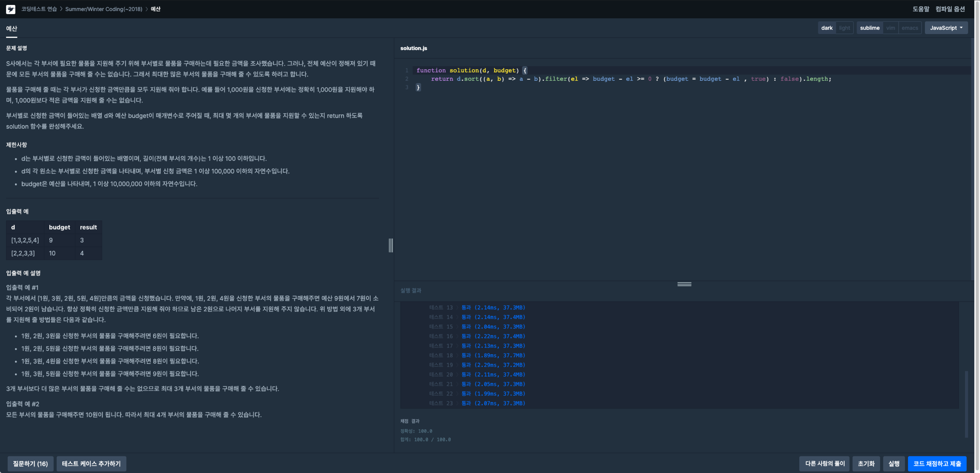Click the Programmers logo icon
The width and height of the screenshot is (980, 473).
(x=11, y=9)
